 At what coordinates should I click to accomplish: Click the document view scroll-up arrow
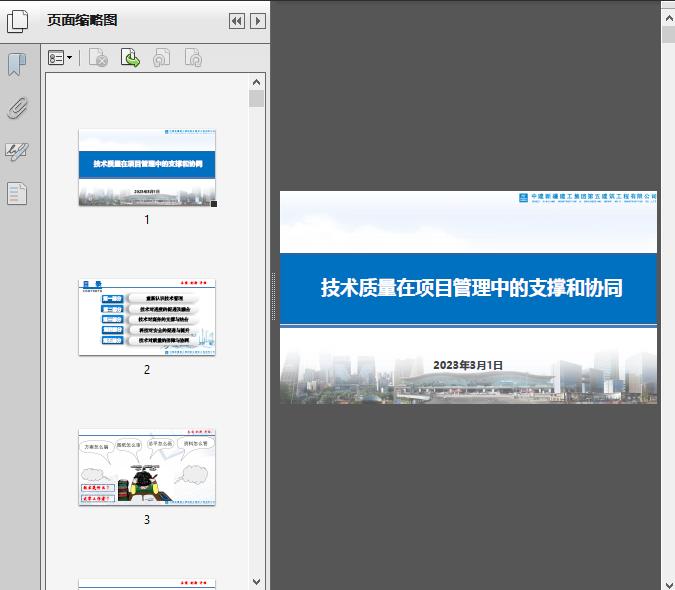[x=669, y=19]
